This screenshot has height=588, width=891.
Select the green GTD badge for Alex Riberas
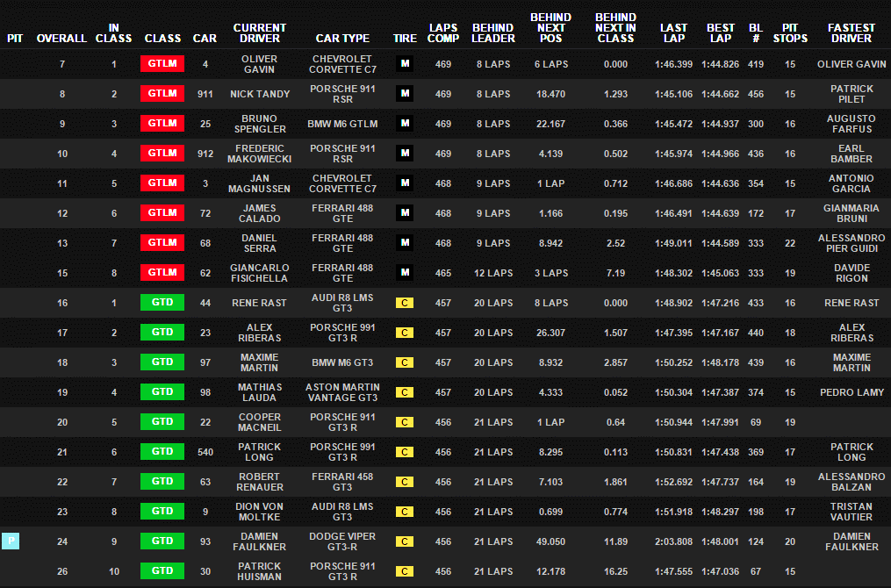click(162, 333)
